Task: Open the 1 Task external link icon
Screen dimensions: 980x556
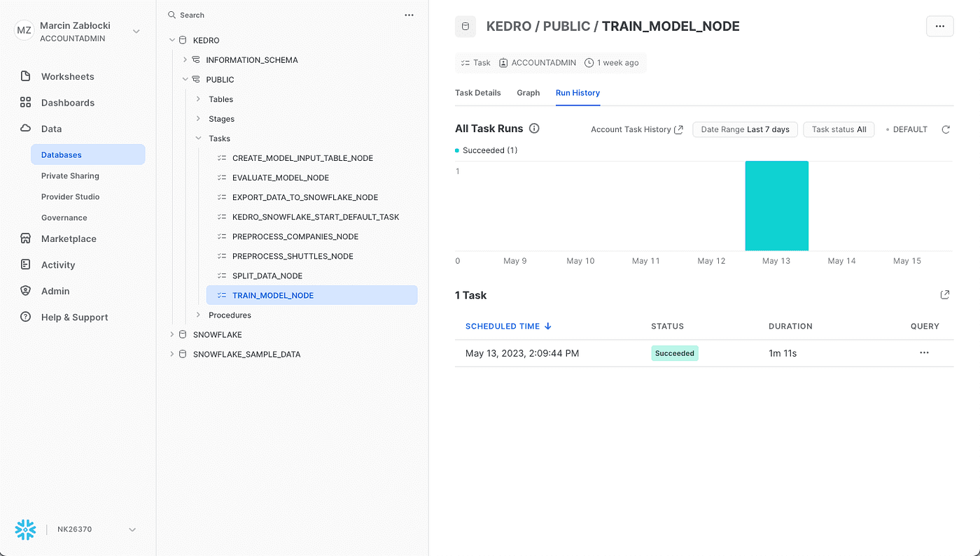Action: click(945, 295)
